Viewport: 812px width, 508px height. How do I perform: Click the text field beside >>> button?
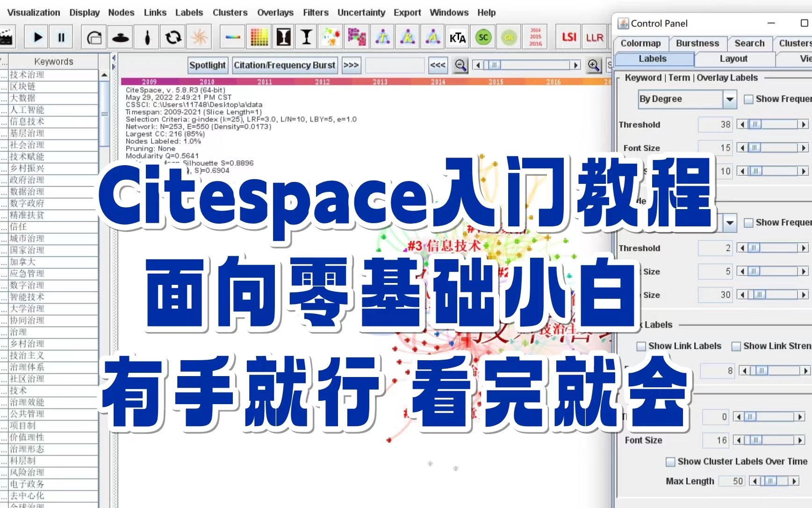point(395,65)
